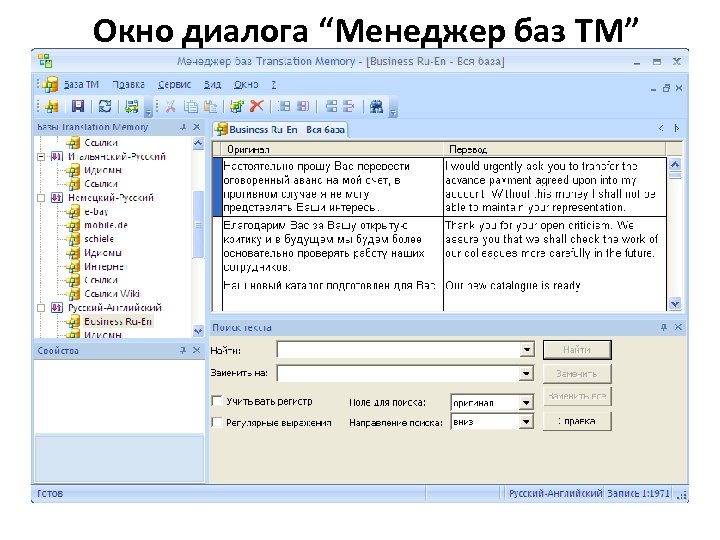The height and width of the screenshot is (540, 720).
Task: Click the Найти button
Action: (x=577, y=350)
